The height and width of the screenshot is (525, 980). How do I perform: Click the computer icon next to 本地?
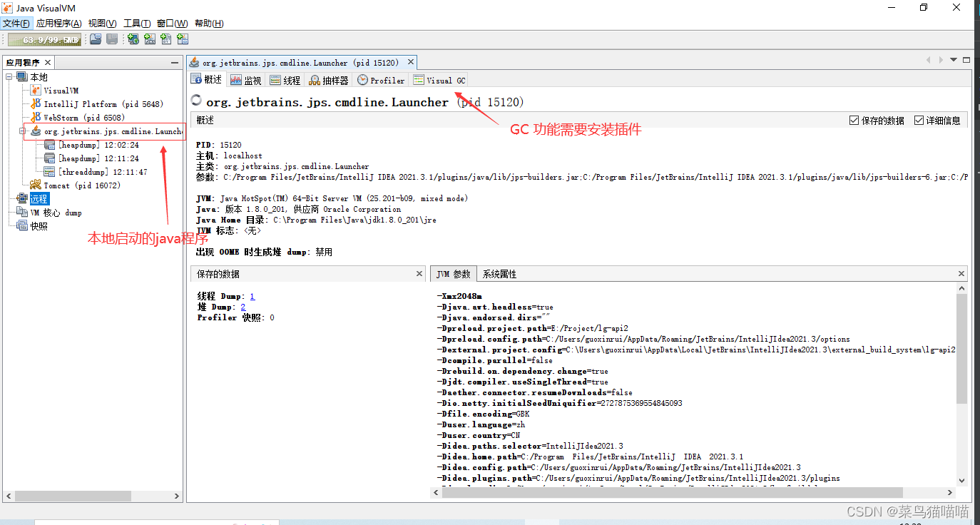pyautogui.click(x=21, y=77)
